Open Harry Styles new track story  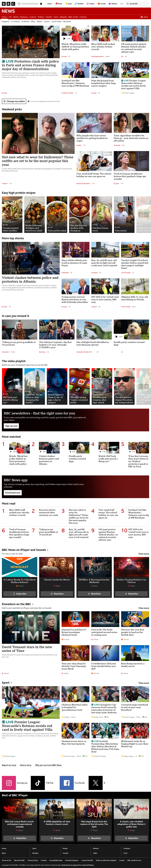(74, 263)
